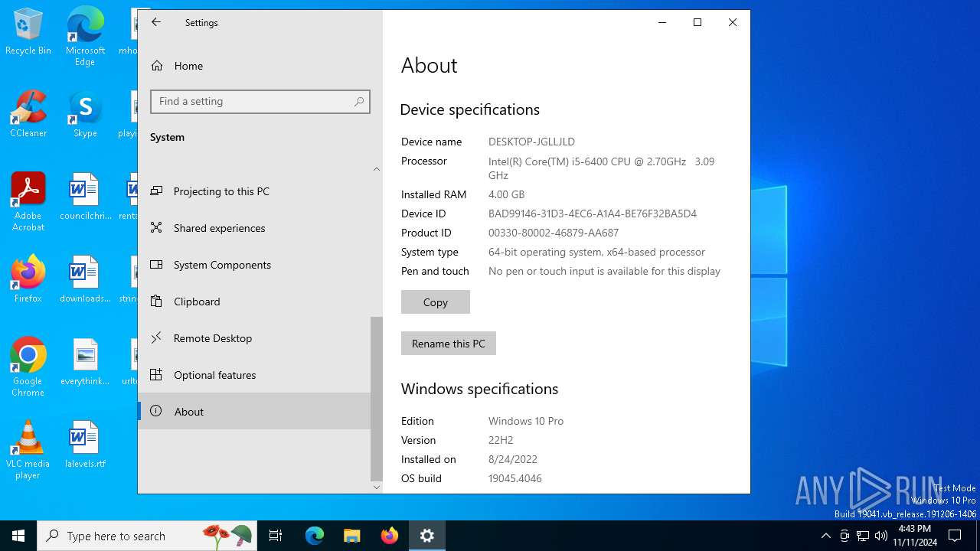980x551 pixels.
Task: Click the Shared experiences icon
Action: [x=156, y=228]
